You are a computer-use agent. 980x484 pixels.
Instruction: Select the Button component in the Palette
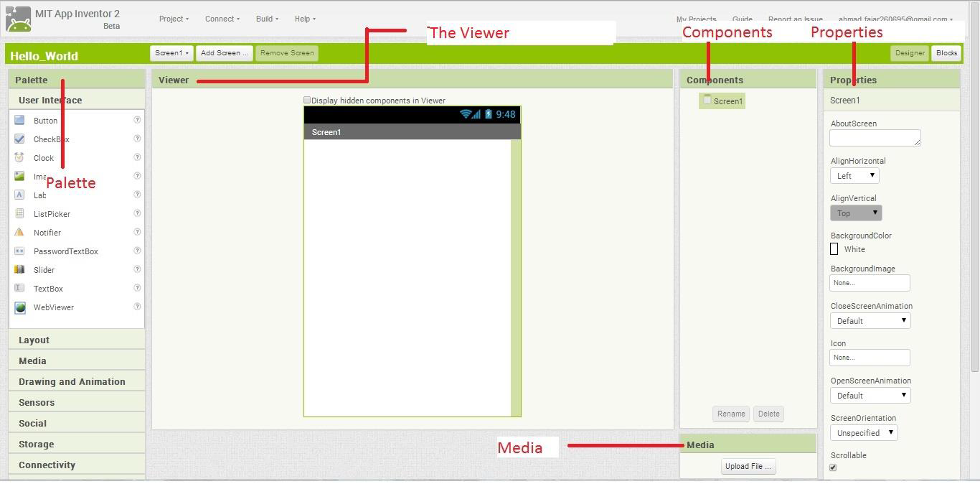point(45,120)
